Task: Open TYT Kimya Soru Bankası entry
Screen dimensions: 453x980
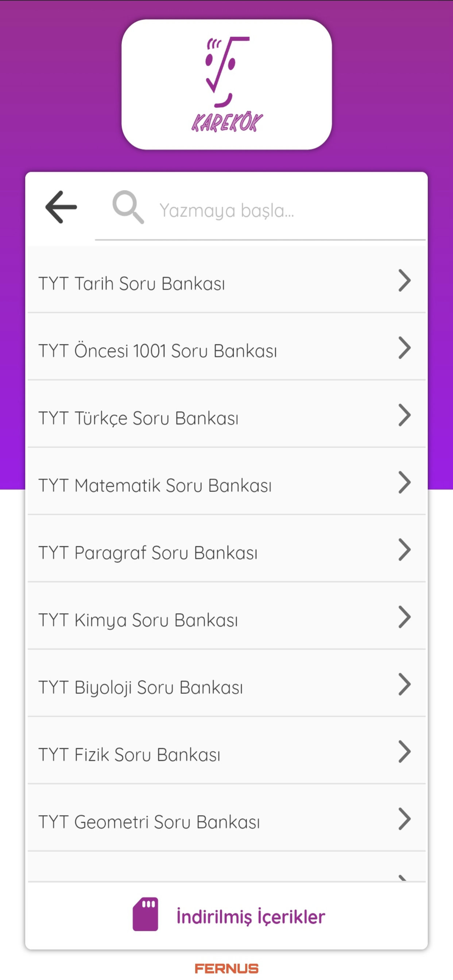Action: coord(138,620)
